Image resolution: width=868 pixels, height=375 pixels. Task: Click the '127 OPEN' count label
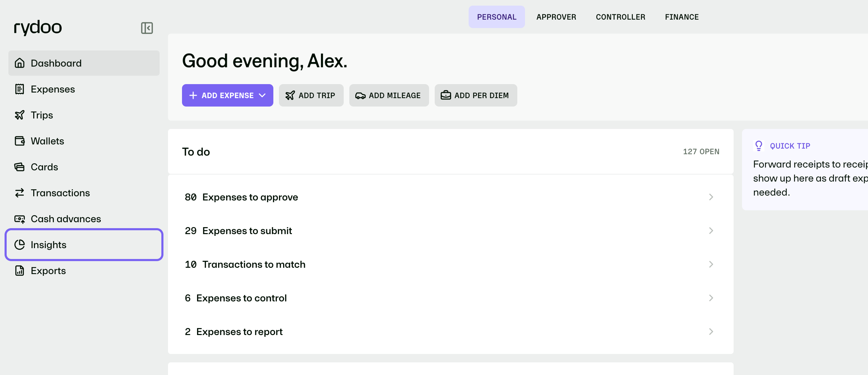click(701, 151)
